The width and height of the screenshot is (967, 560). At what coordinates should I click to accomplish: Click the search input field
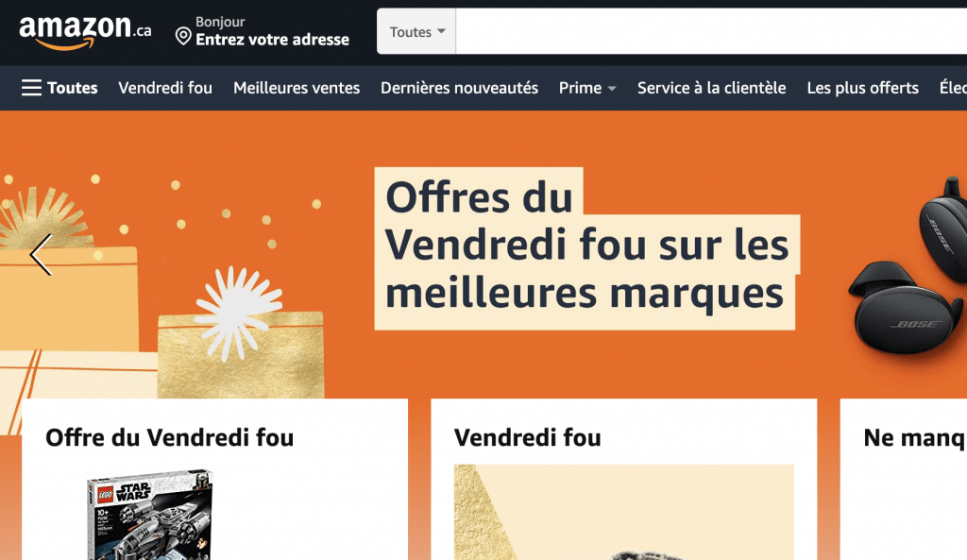(x=711, y=31)
